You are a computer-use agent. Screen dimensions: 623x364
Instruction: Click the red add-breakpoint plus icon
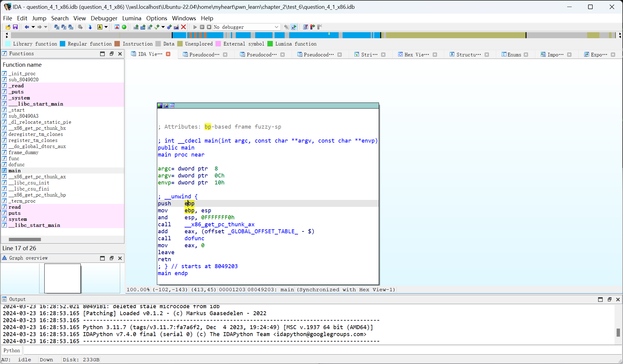click(312, 27)
